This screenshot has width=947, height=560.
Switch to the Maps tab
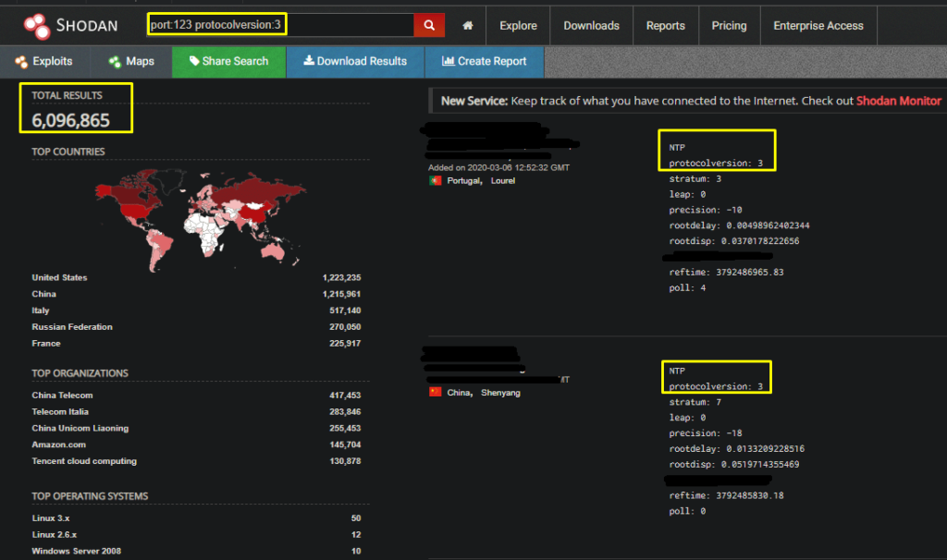pyautogui.click(x=131, y=62)
